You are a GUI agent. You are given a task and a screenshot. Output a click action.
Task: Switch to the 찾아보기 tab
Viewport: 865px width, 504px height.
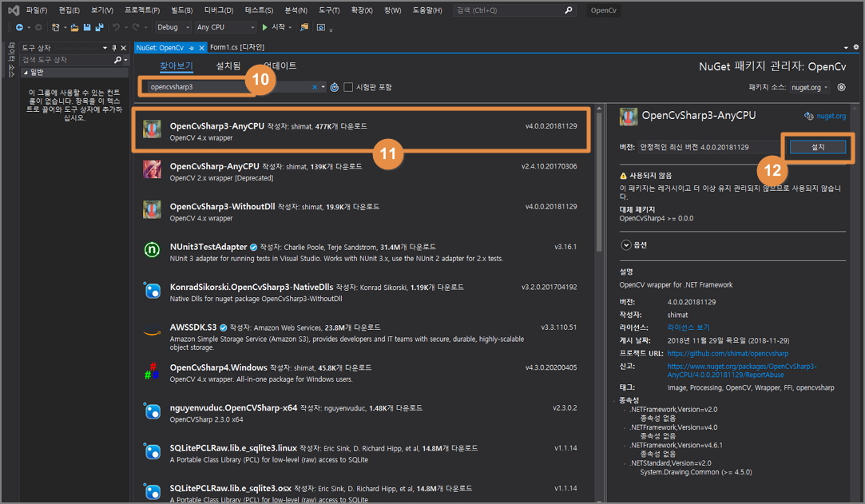click(177, 65)
